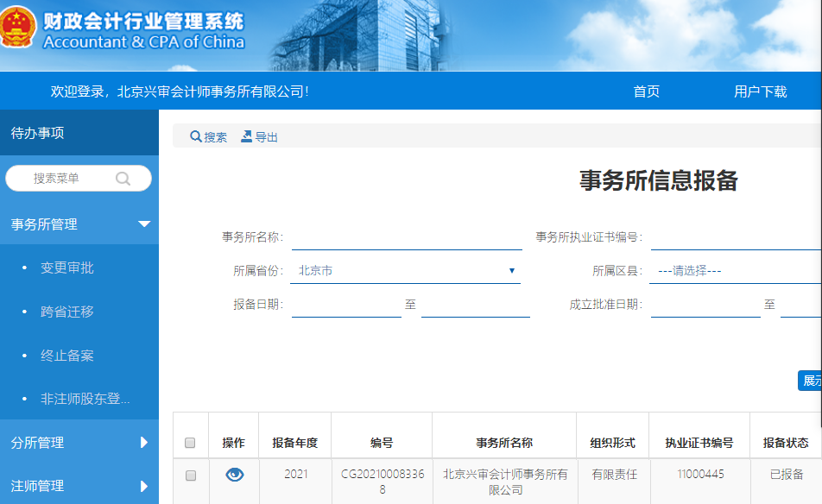Click the 事务所名称 input field

click(x=407, y=237)
